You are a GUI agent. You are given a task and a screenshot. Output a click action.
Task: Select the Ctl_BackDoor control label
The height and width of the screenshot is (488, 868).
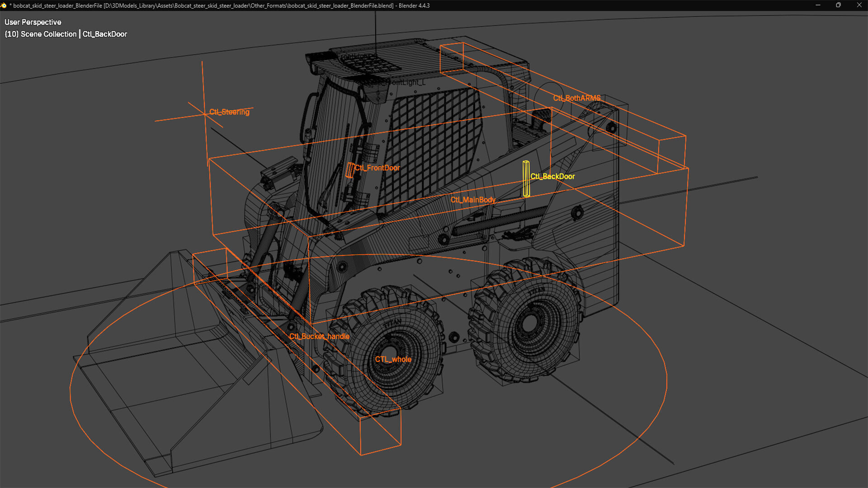[552, 177]
